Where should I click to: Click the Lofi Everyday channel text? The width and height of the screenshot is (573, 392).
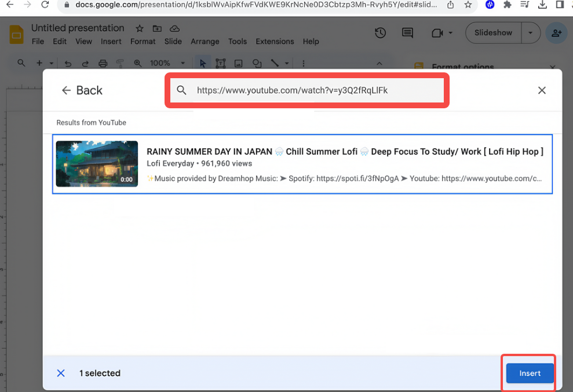coord(170,163)
